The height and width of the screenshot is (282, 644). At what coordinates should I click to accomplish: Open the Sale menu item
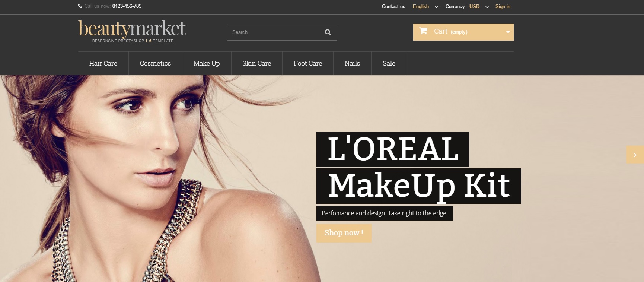(389, 63)
